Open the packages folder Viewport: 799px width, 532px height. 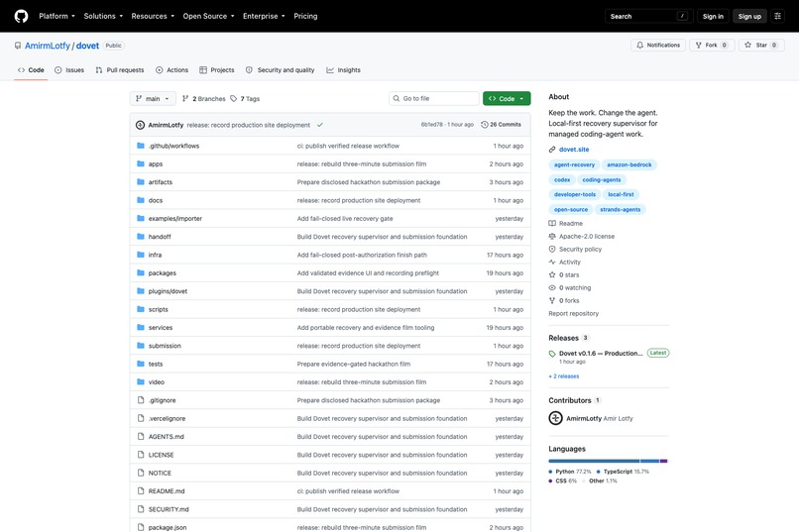[162, 273]
